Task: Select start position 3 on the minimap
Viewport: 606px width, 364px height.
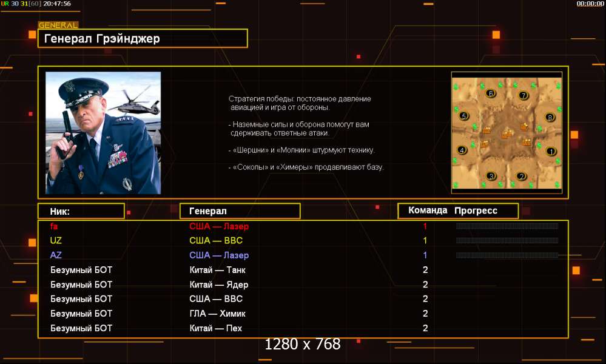Action: point(491,176)
